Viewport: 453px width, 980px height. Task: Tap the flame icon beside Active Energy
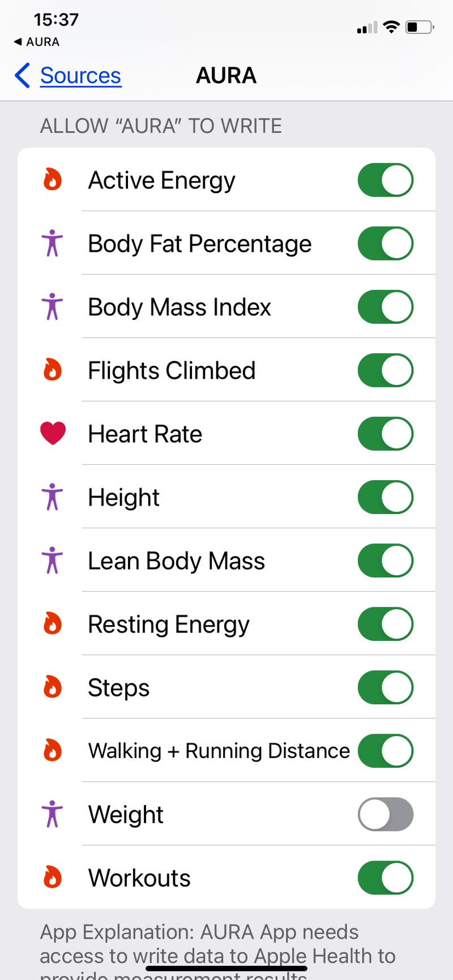pyautogui.click(x=53, y=180)
